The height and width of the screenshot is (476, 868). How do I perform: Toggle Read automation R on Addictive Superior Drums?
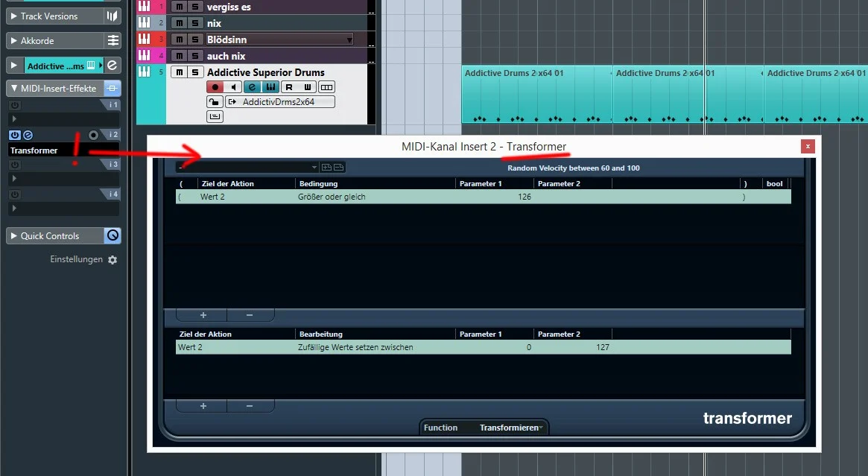(x=289, y=87)
